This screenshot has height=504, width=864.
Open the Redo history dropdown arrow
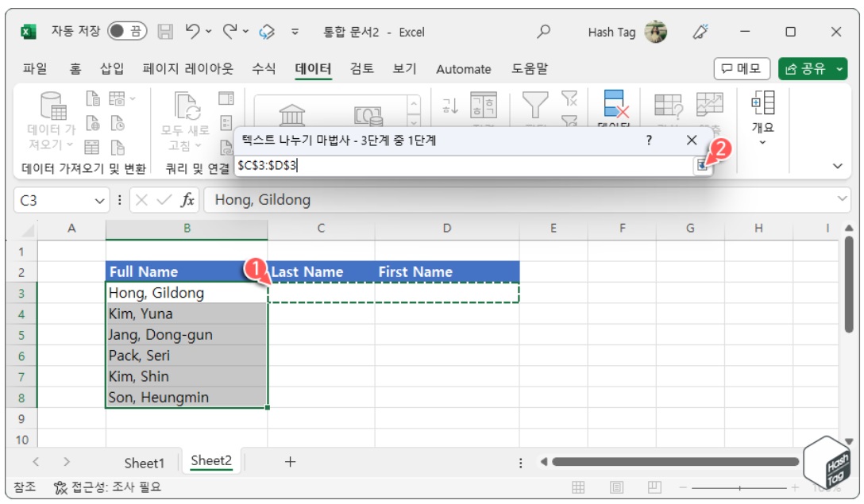245,32
